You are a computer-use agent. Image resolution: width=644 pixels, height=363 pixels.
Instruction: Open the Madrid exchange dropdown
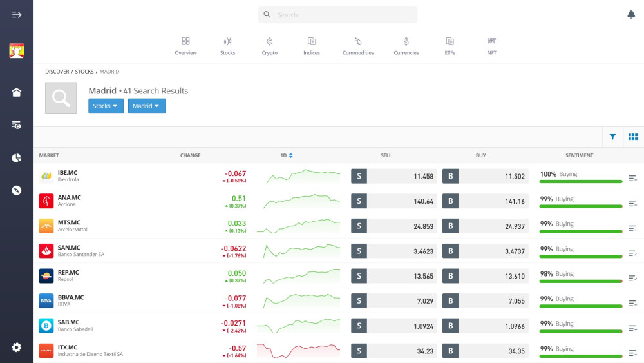147,106
